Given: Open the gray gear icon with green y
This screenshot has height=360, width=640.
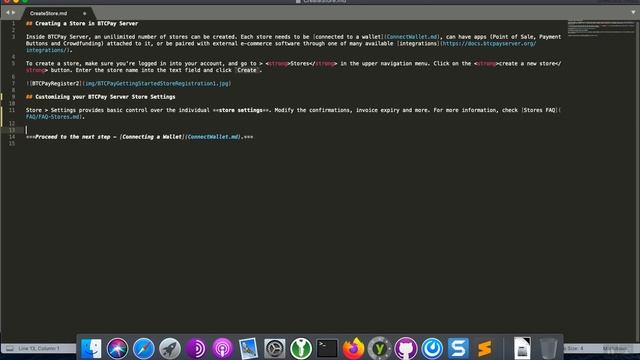Looking at the screenshot, I should click(380, 349).
